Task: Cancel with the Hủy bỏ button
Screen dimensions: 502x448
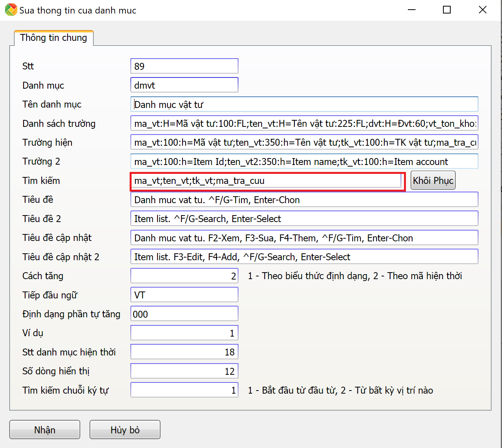Action: tap(125, 430)
